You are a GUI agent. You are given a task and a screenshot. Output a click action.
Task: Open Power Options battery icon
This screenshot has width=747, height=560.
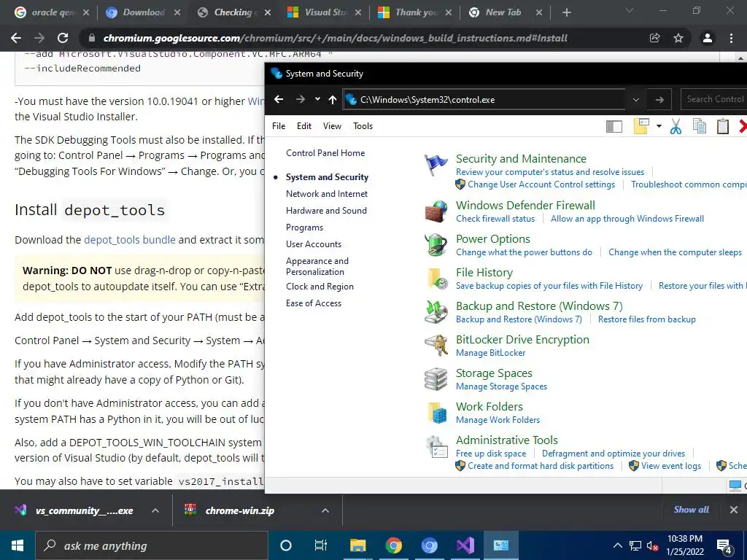(436, 245)
